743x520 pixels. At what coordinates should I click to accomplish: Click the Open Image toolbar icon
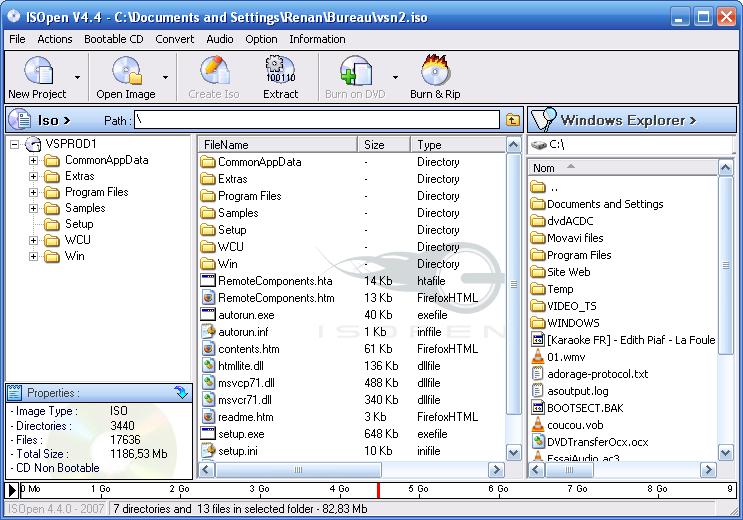(x=127, y=71)
